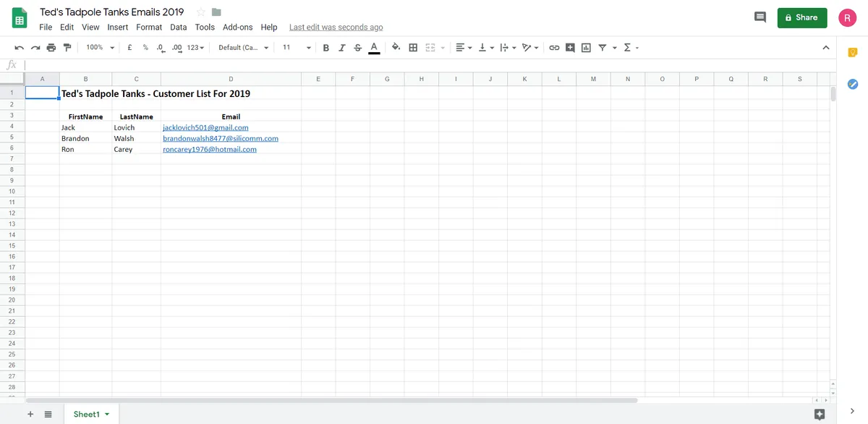The height and width of the screenshot is (424, 868).
Task: Open the Edit menu
Action: tap(67, 27)
